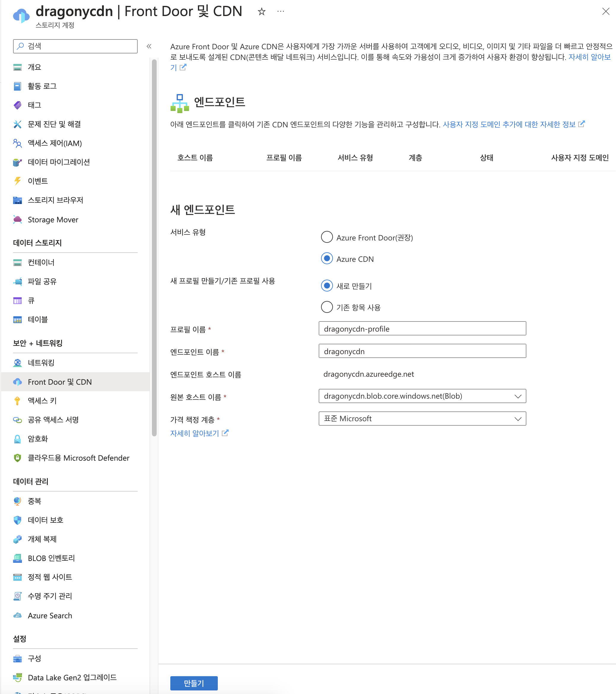Open Data Lake Gen2 업그레이드 menu item

[75, 678]
